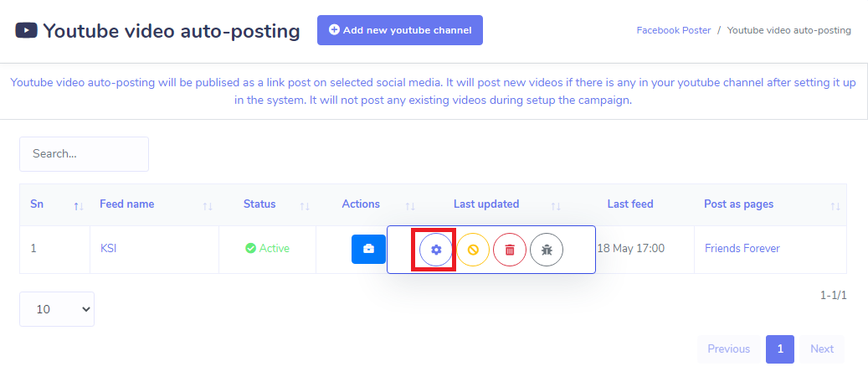Click the yellow disable campaign icon
868x377 pixels.
[x=473, y=250]
